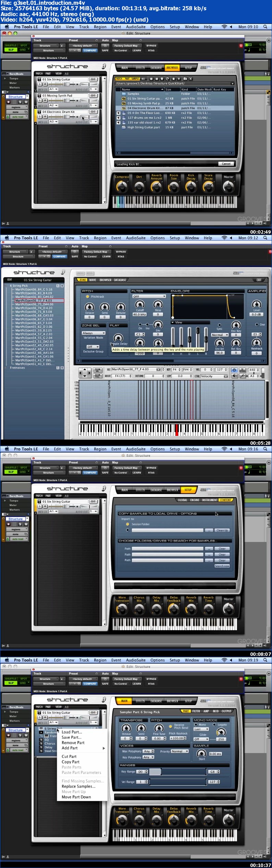
Task: Switch to BROWSER tab in 09:10 frame
Action: click(172, 68)
